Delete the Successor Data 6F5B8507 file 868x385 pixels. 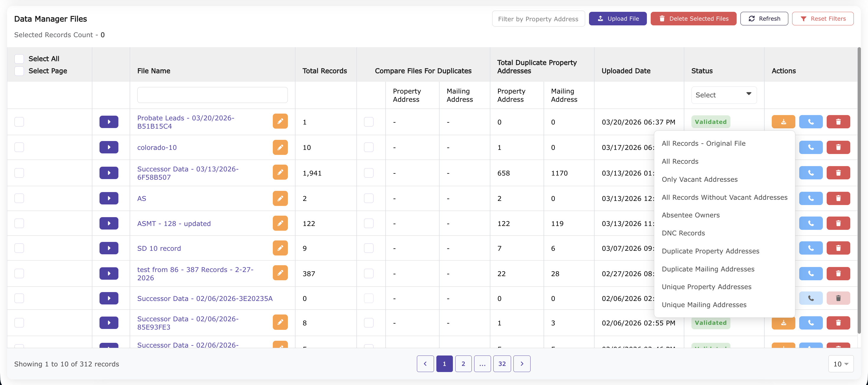[x=838, y=173]
